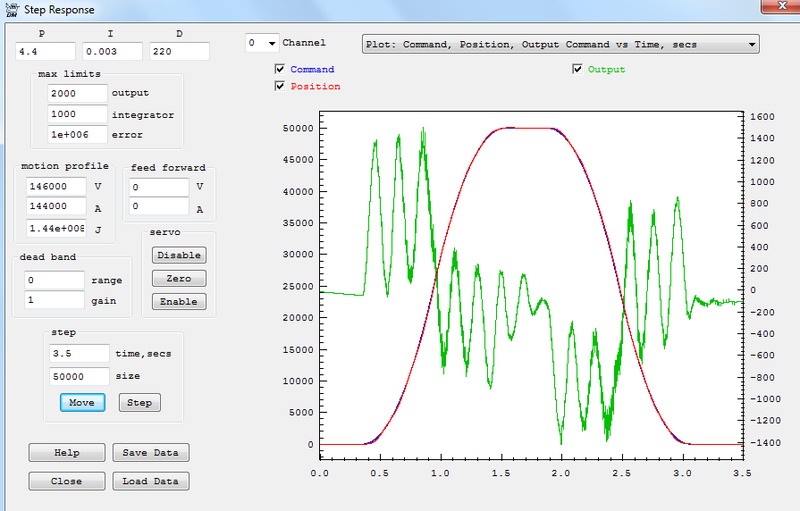This screenshot has width=800, height=511.
Task: Expand the Plot type dropdown
Action: (750, 44)
